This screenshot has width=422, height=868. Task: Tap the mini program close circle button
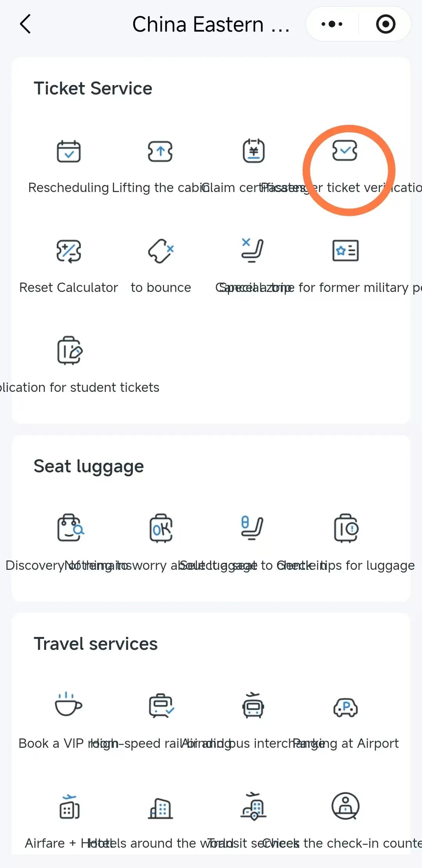tap(386, 24)
